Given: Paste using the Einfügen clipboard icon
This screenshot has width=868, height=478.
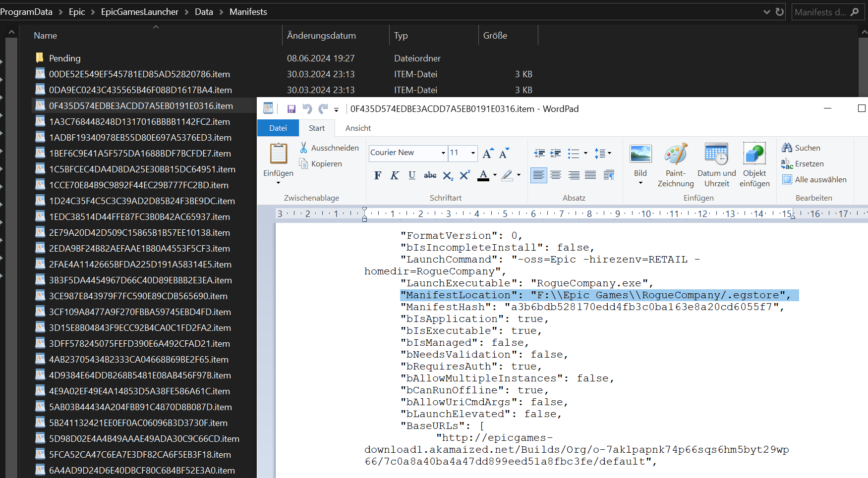Looking at the screenshot, I should click(x=279, y=154).
